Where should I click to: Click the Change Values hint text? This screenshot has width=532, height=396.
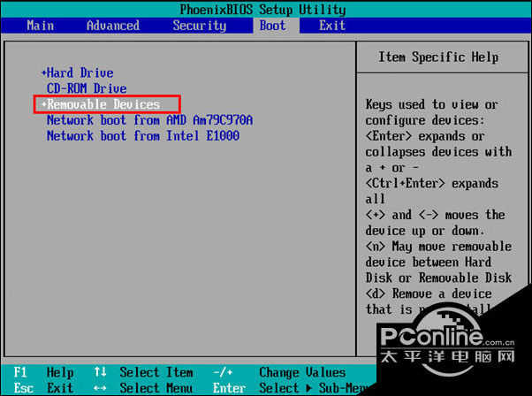pyautogui.click(x=302, y=373)
